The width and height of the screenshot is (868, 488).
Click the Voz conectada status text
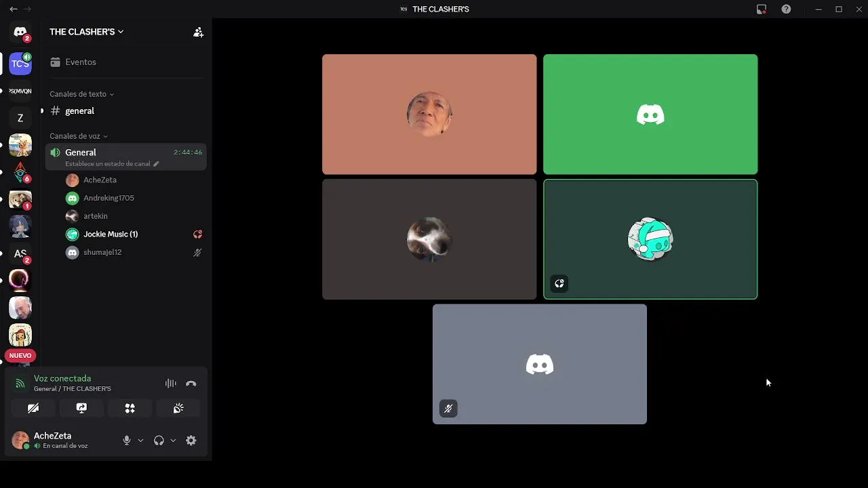(x=62, y=378)
